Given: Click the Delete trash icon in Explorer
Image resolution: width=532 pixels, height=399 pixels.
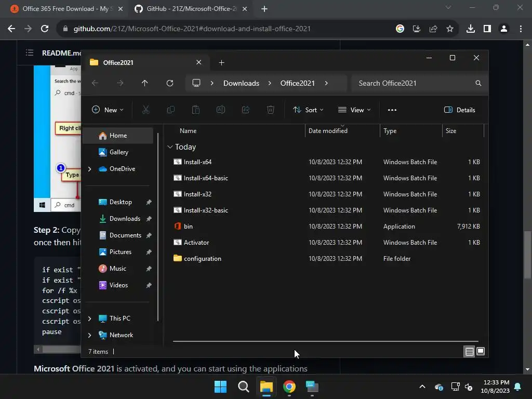Looking at the screenshot, I should click(x=270, y=110).
